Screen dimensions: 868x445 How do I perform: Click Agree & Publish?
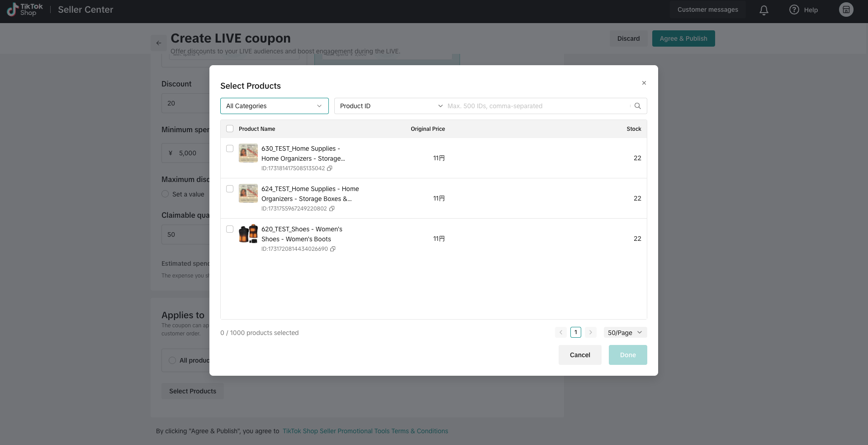pos(683,38)
